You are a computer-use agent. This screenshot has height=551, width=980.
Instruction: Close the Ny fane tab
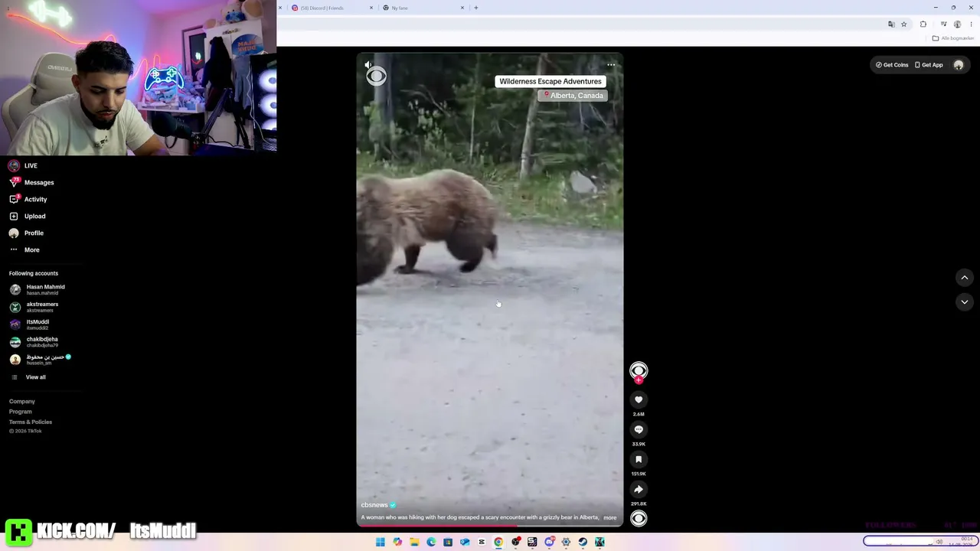point(462,8)
